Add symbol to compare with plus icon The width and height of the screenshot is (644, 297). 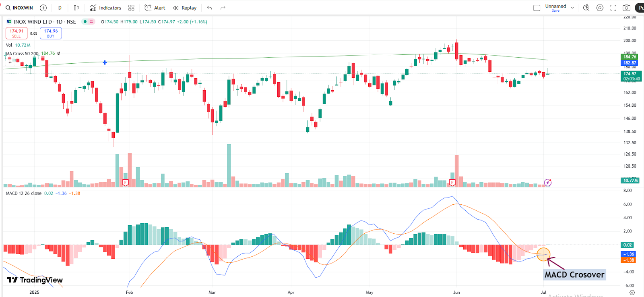click(x=43, y=8)
